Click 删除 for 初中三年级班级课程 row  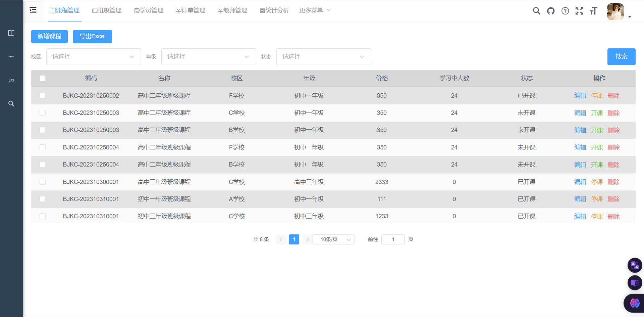[613, 217]
